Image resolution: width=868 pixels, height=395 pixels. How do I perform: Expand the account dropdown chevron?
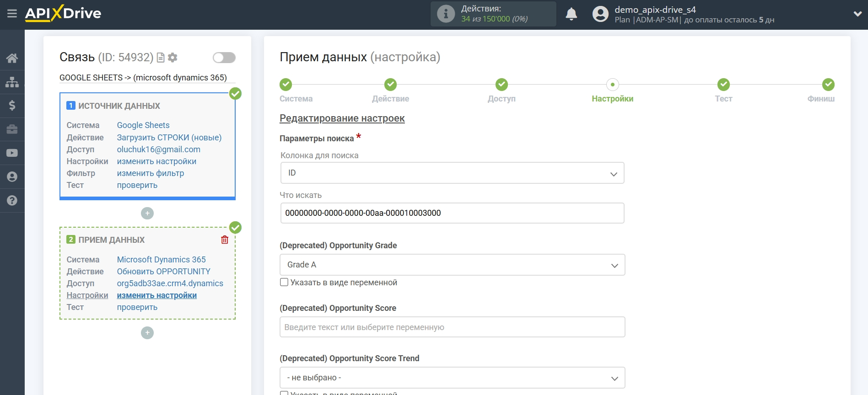[x=857, y=14]
